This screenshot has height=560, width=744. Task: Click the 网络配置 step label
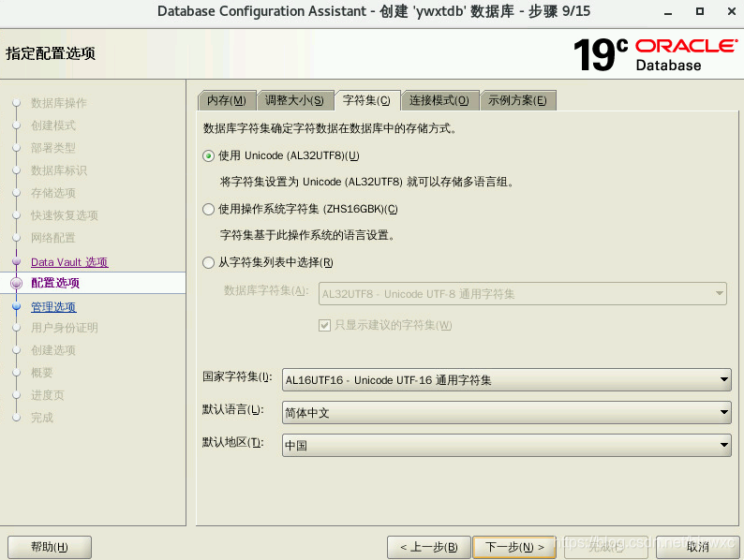click(53, 238)
